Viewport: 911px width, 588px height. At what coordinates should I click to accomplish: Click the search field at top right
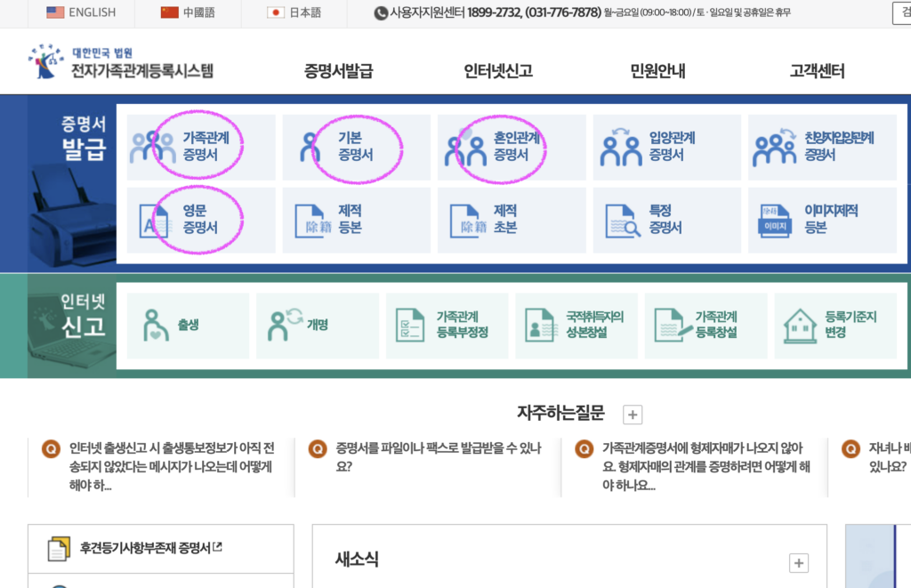[x=903, y=12]
